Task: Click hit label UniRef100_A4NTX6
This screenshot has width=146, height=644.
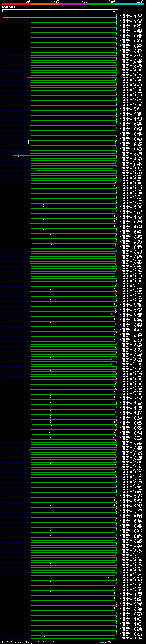Action: coord(131,337)
